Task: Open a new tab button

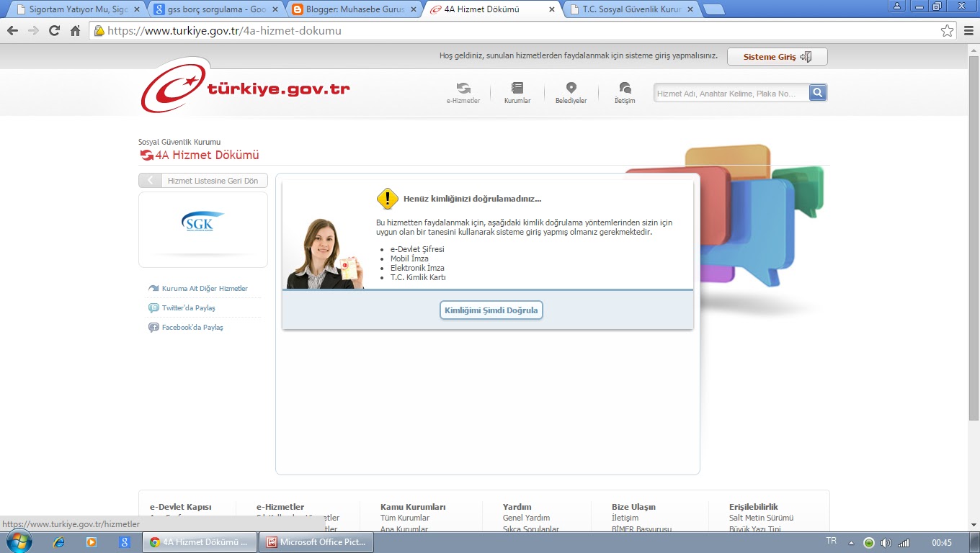Action: [713, 9]
